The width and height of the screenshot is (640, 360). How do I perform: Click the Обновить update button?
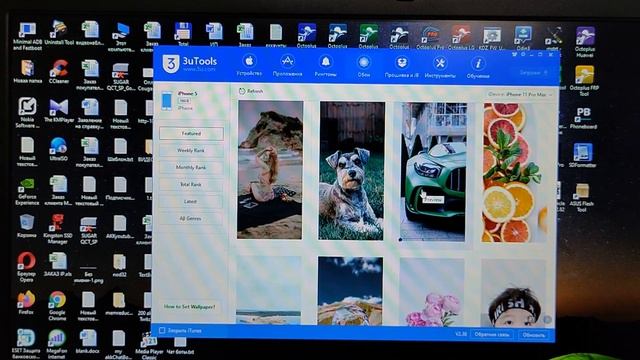pos(534,335)
